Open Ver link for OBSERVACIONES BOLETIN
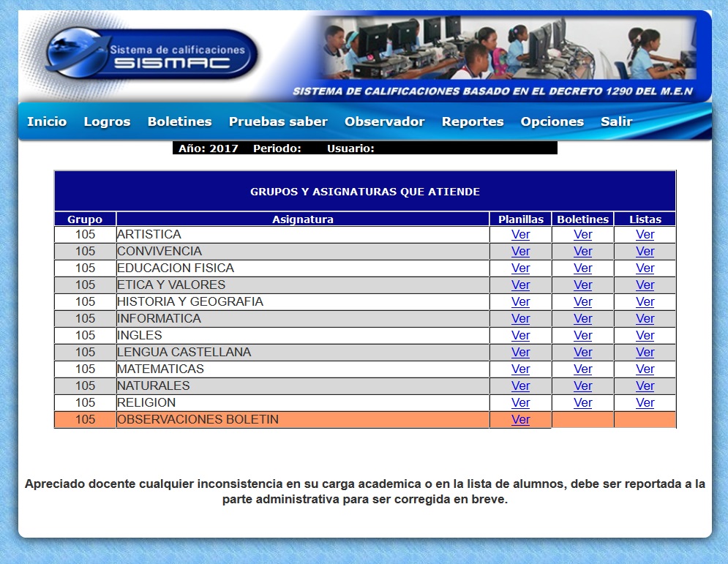The height and width of the screenshot is (564, 728). (520, 419)
